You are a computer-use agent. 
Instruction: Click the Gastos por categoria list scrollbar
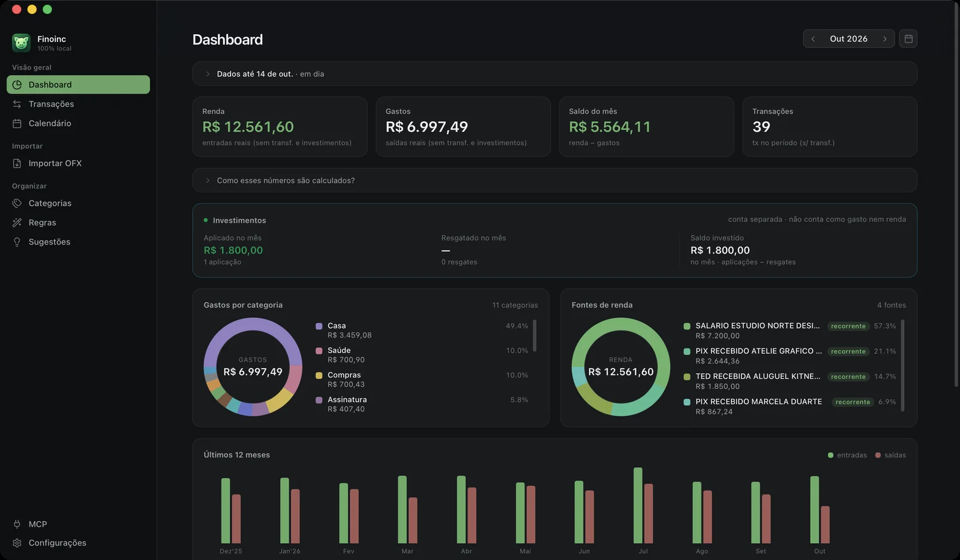535,336
